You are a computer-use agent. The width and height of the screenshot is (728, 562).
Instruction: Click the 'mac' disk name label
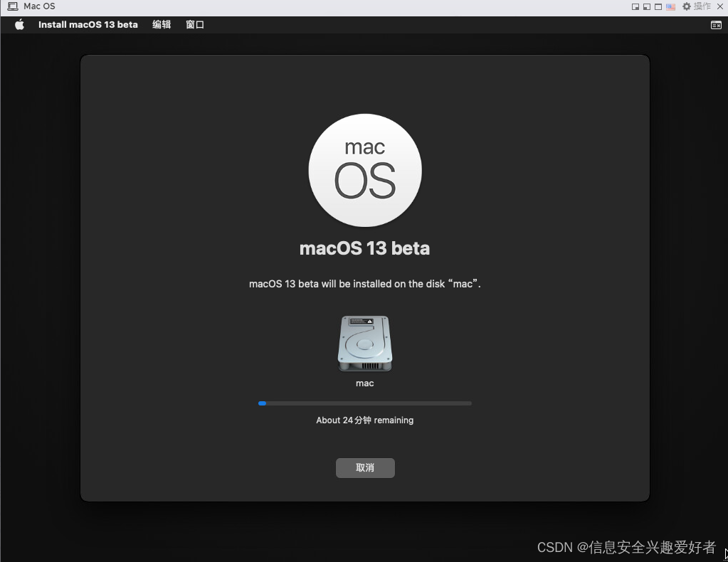(365, 383)
